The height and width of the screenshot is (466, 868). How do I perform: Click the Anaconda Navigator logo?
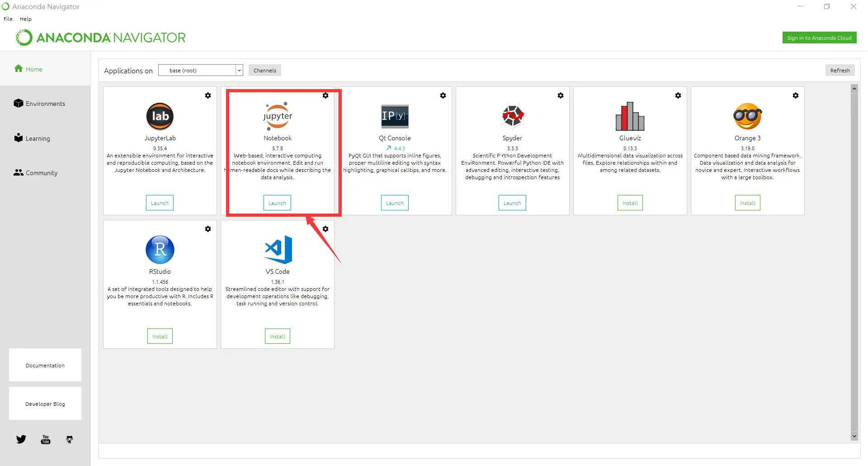[x=101, y=38]
